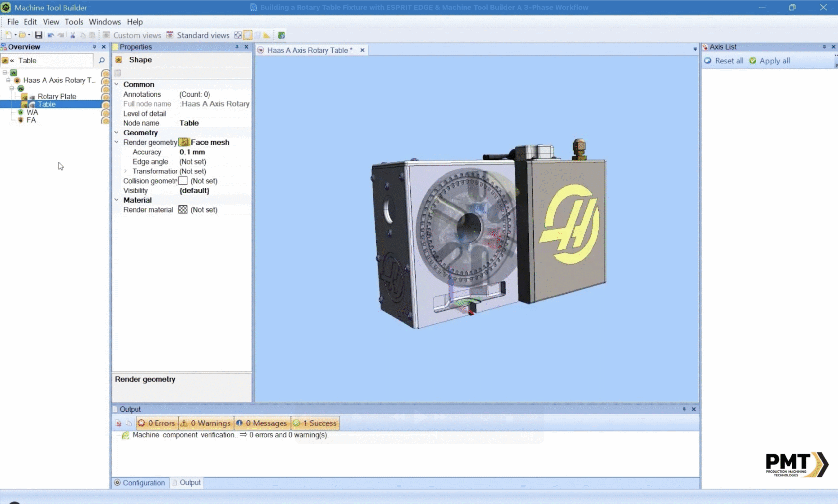The height and width of the screenshot is (504, 838).
Task: Collapse the root tree node
Action: coord(5,72)
